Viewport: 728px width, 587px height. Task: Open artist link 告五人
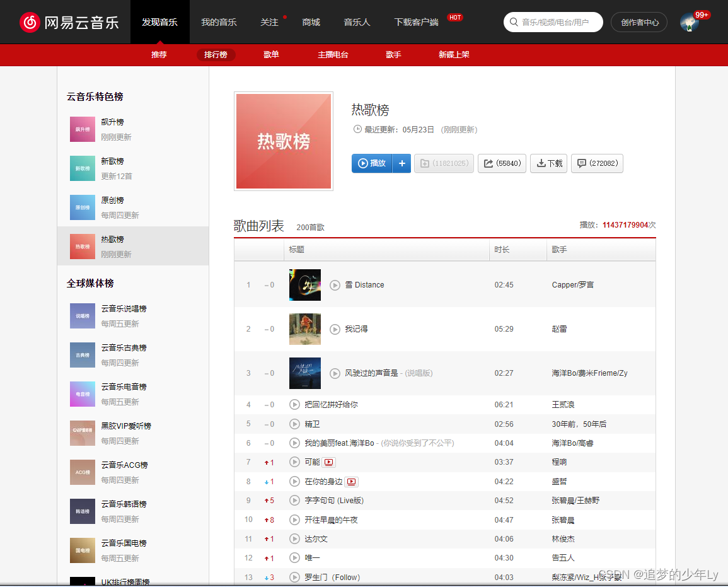tap(563, 558)
